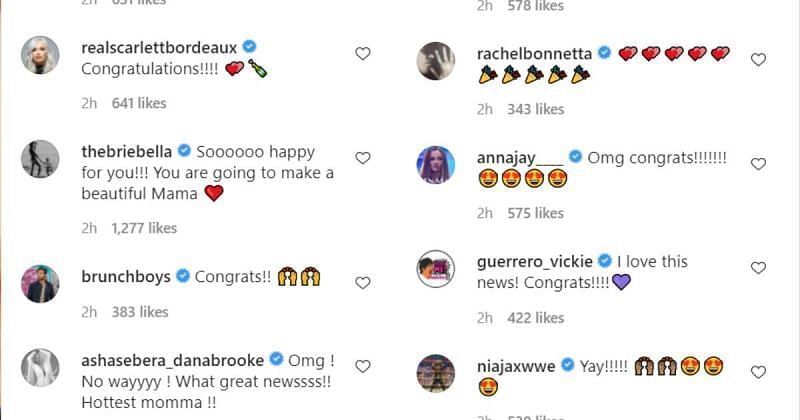Image resolution: width=800 pixels, height=420 pixels.
Task: Go to the niajaxwwe username link
Action: pos(515,366)
